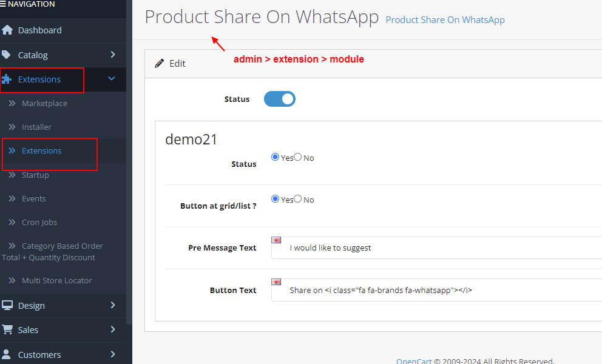Open the Multi Store Locator item

[x=63, y=281]
